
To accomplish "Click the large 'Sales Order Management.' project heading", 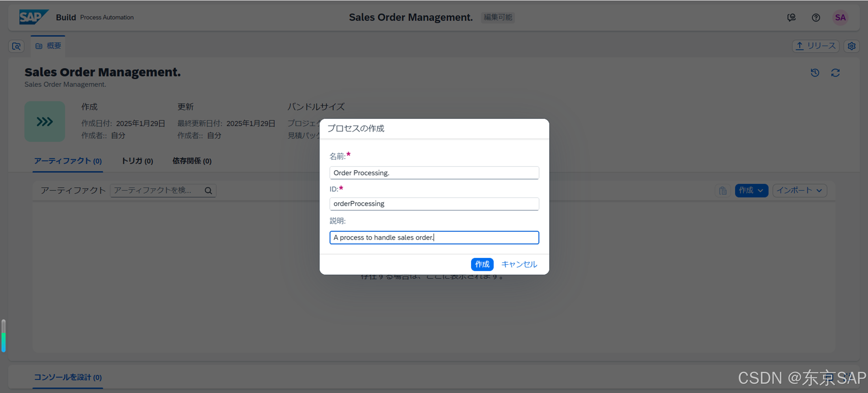I will (x=102, y=72).
